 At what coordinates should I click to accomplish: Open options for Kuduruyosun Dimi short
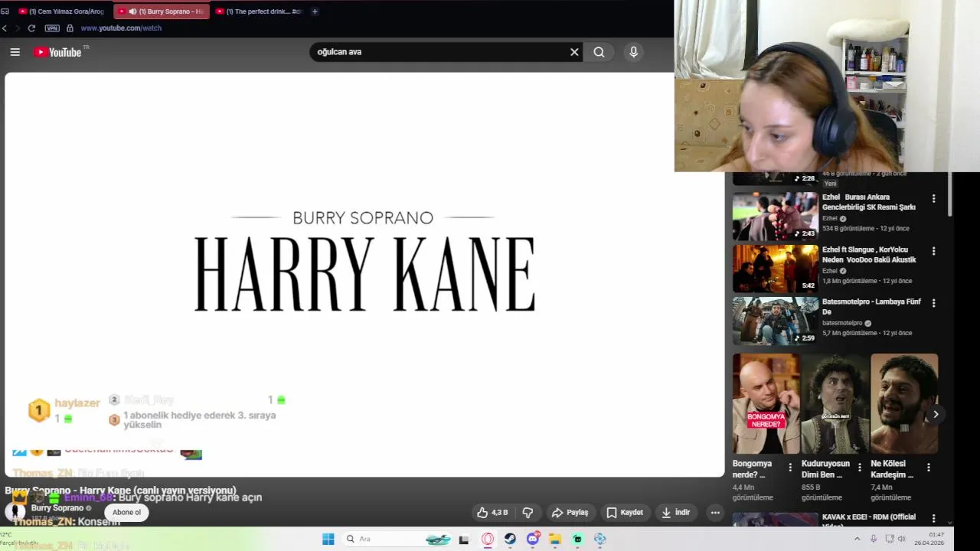tap(859, 467)
